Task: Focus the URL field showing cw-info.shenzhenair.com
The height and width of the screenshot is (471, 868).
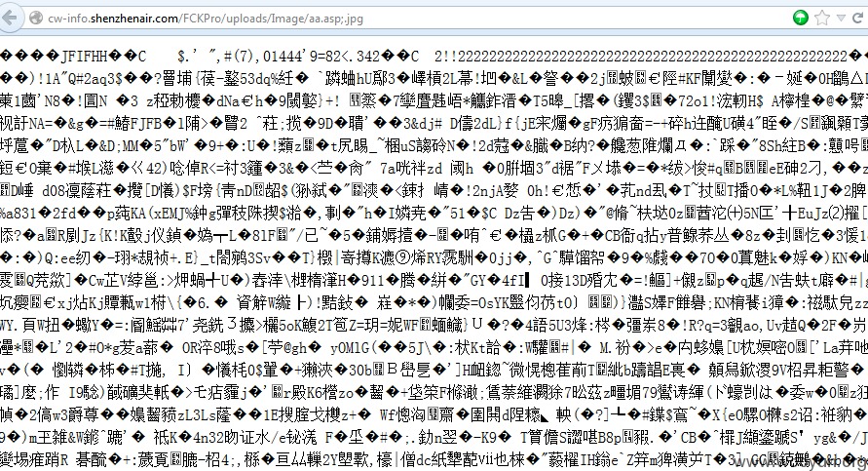Action: [x=415, y=19]
